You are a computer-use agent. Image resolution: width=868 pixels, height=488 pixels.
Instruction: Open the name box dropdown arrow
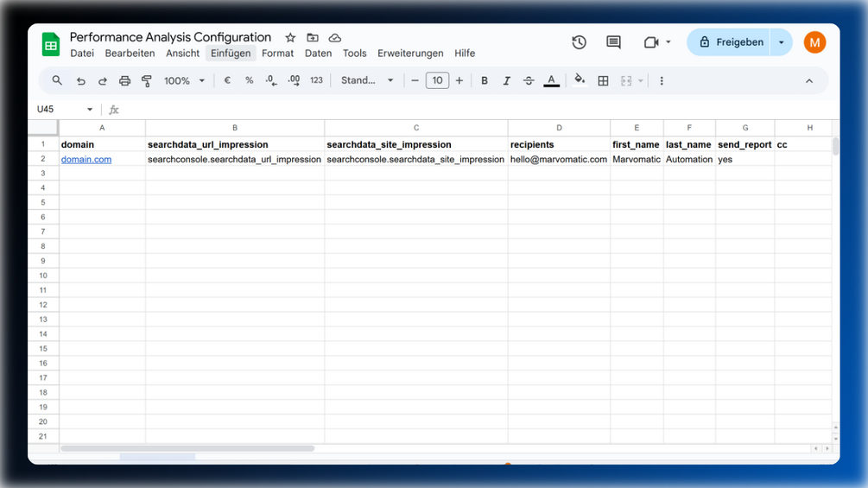pos(90,110)
